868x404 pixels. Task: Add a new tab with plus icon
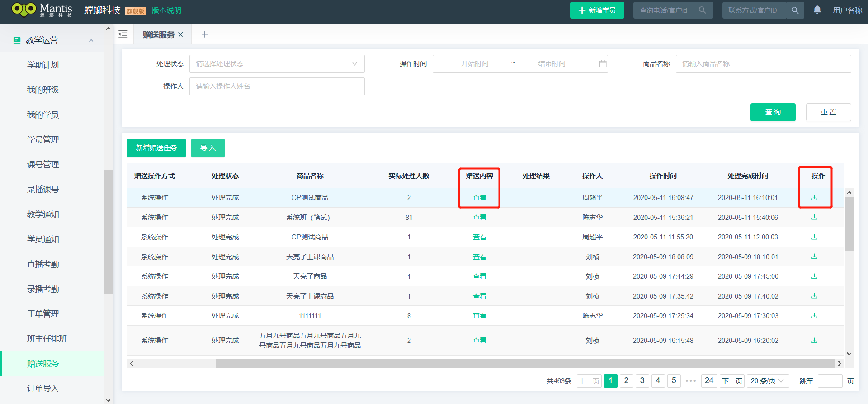point(204,34)
